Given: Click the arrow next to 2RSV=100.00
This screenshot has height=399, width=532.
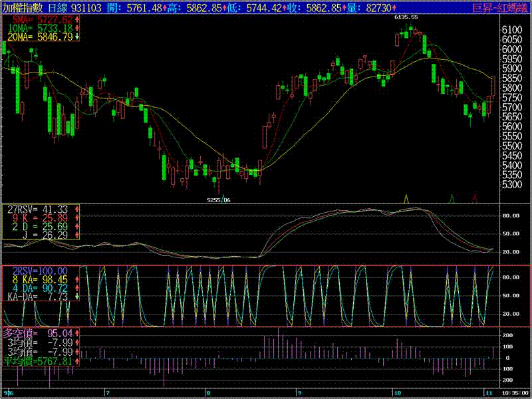Looking at the screenshot, I should [x=78, y=271].
